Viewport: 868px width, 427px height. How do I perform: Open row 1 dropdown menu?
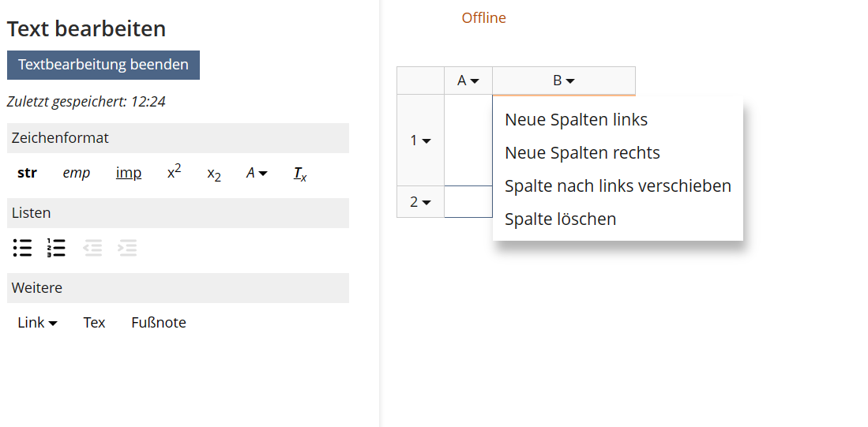pos(420,140)
